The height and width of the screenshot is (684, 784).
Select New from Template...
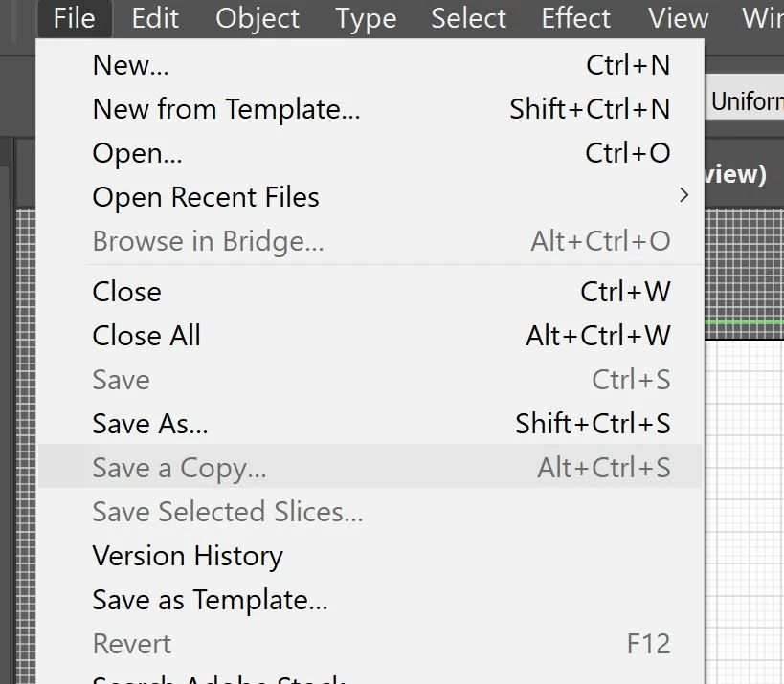click(226, 109)
